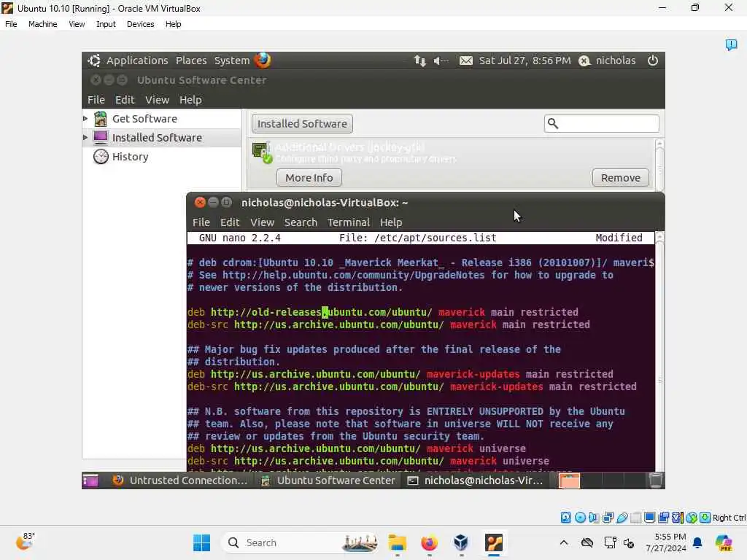Click the power session icon in Ubuntu panel
This screenshot has width=747, height=560.
pos(653,61)
